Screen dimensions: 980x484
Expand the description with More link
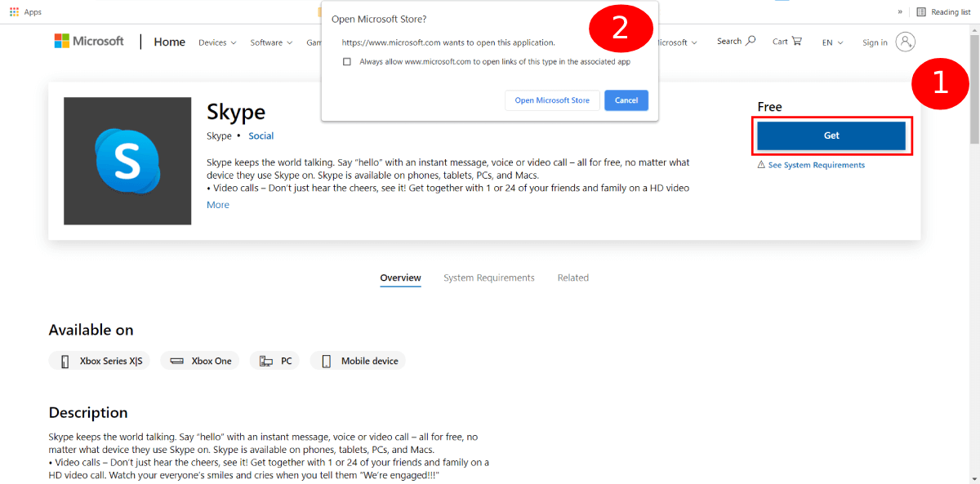(x=218, y=205)
